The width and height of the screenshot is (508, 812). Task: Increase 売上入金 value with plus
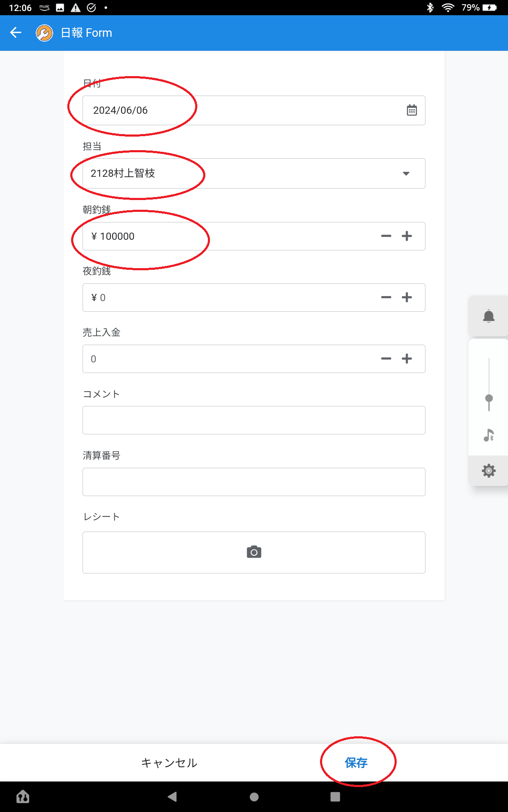click(407, 359)
